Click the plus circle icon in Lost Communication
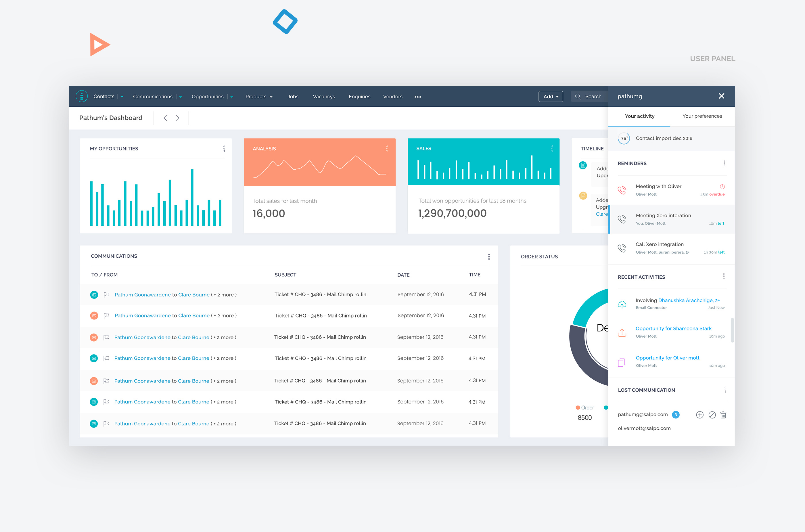 pyautogui.click(x=699, y=415)
